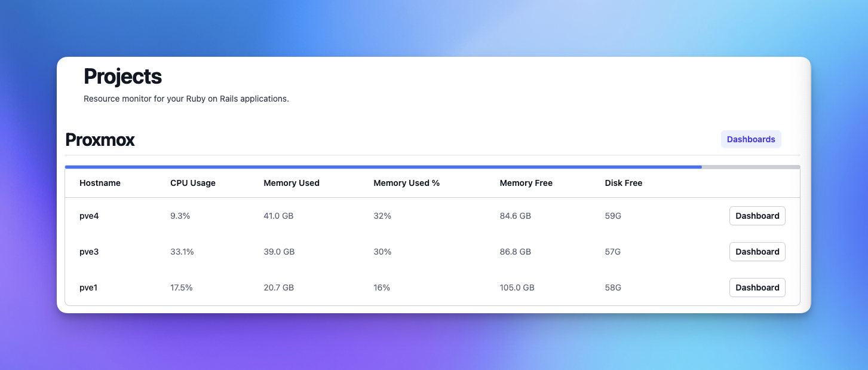868x370 pixels.
Task: Click the 105.0 GB memory free value
Action: tap(517, 288)
